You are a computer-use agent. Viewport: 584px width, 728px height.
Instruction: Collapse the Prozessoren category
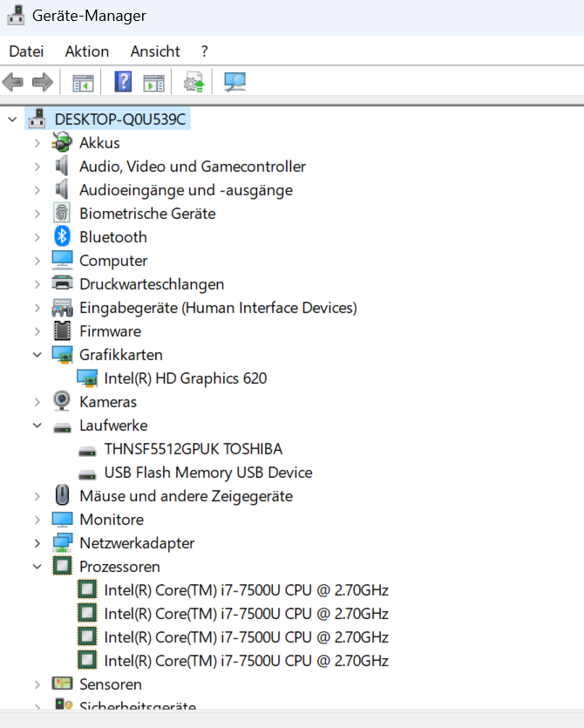click(x=37, y=567)
